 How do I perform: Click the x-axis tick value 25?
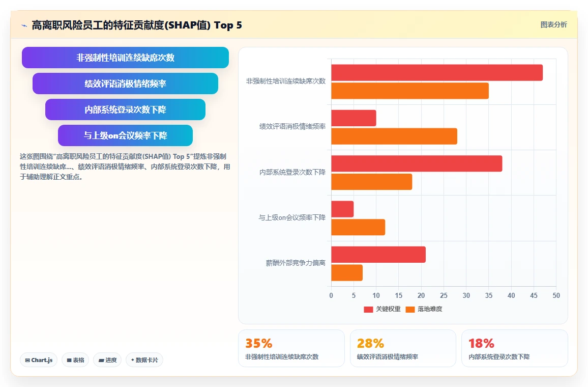(444, 295)
